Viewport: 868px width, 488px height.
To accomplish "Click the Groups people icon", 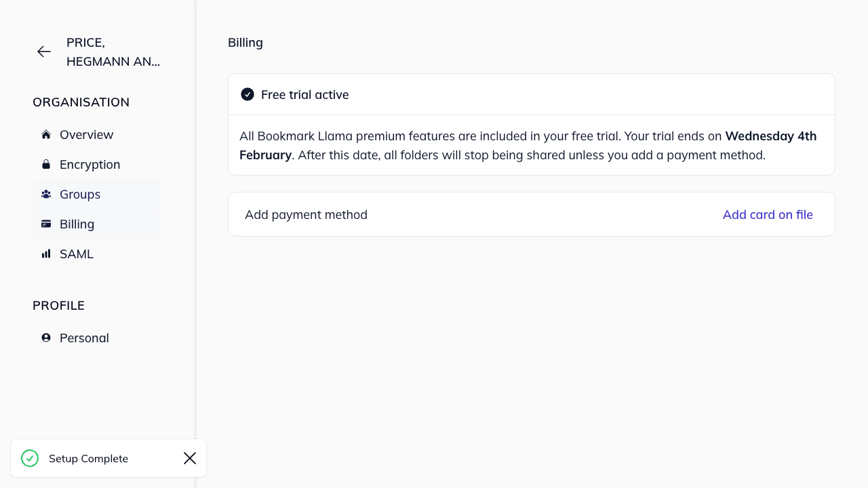I will pos(46,195).
